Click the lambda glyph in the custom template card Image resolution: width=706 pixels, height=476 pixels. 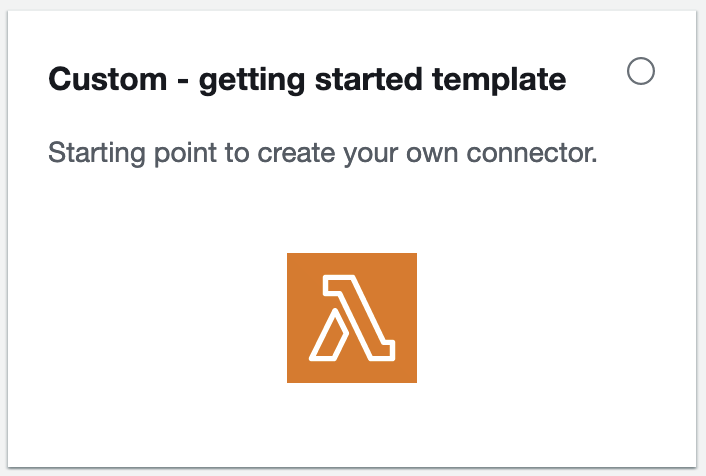352,318
